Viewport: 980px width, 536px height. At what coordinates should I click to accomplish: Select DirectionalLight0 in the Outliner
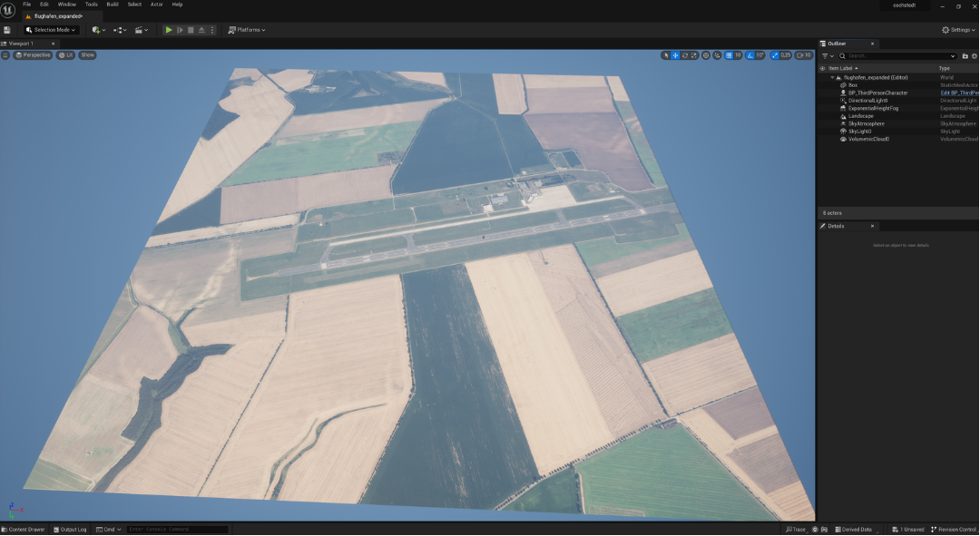(867, 101)
